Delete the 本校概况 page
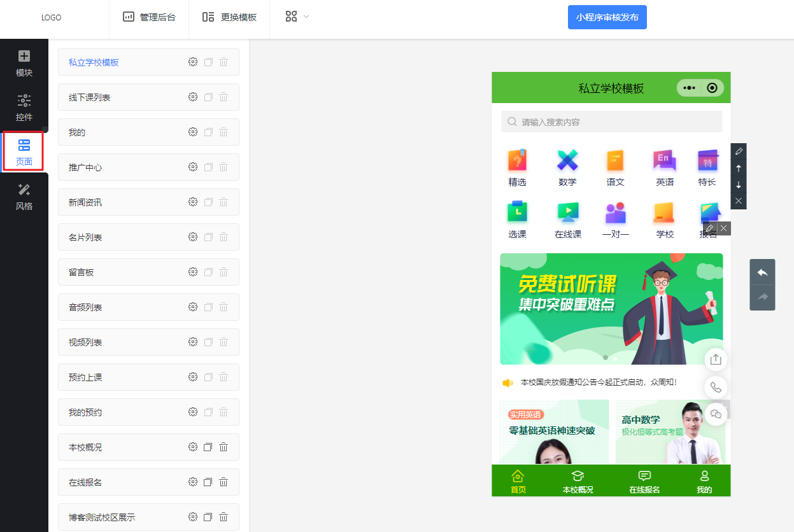 point(223,447)
